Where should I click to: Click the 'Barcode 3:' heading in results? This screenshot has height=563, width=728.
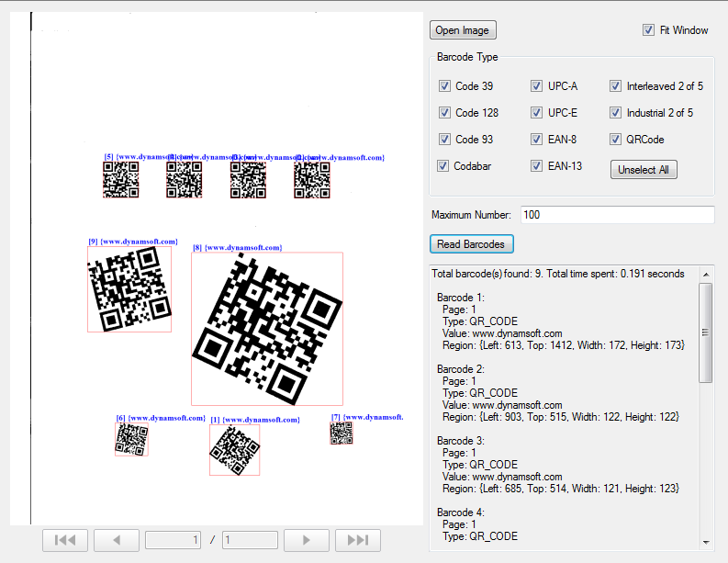pos(461,440)
